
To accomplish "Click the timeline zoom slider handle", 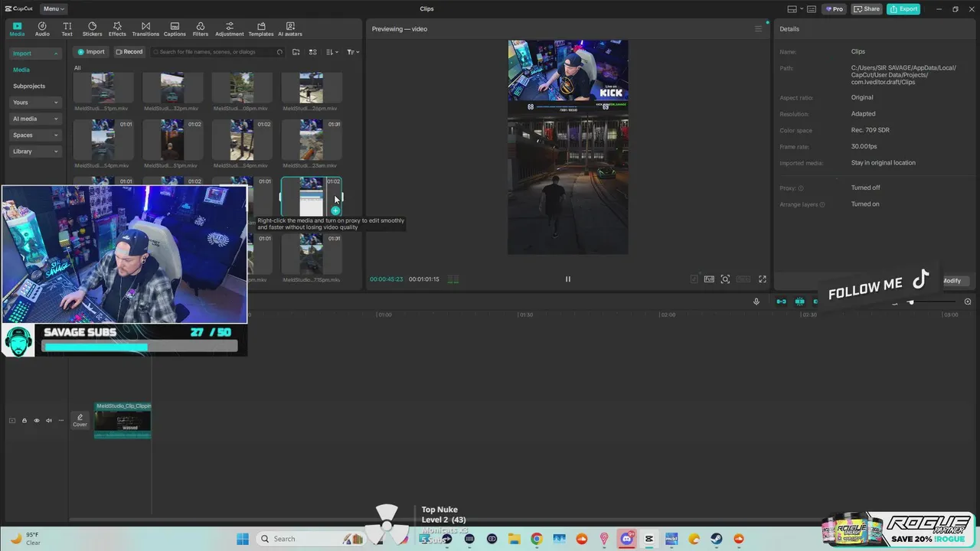I will (x=910, y=302).
